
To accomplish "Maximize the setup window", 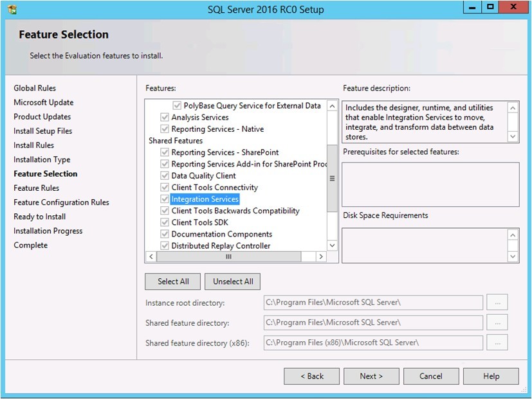I will (490, 7).
